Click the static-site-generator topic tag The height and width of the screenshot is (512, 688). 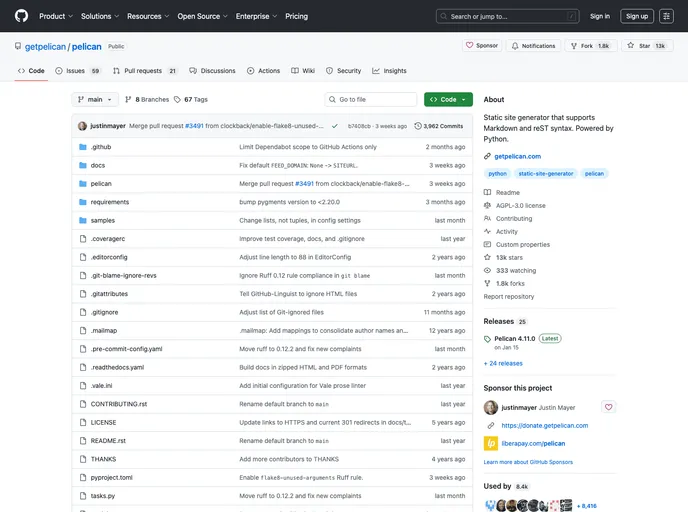(546, 174)
